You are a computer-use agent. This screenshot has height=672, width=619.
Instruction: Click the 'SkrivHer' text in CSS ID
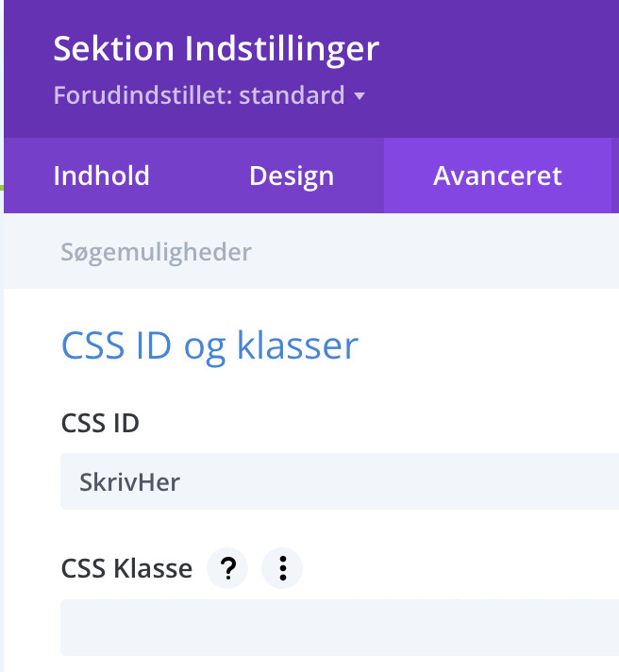[x=130, y=482]
